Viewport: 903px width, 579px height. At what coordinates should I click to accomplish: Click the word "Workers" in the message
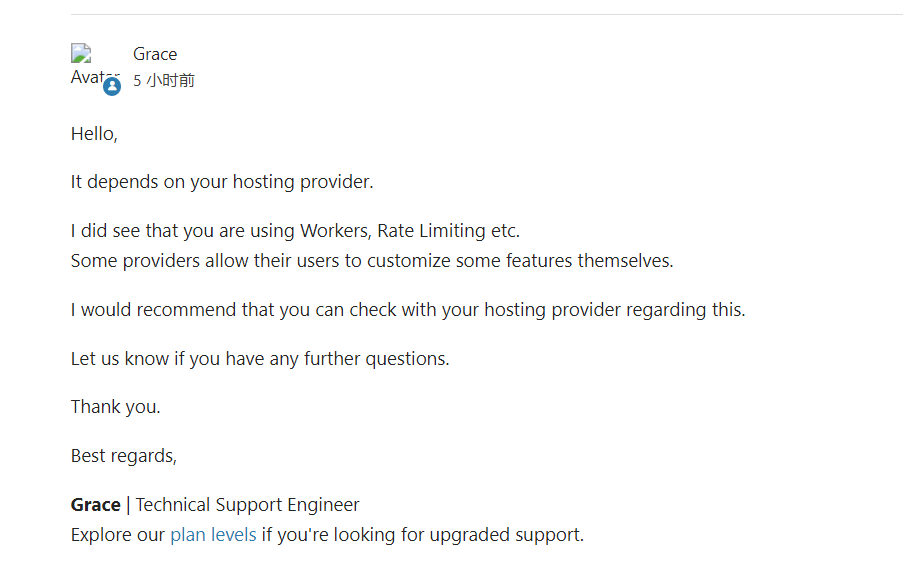[x=335, y=231]
